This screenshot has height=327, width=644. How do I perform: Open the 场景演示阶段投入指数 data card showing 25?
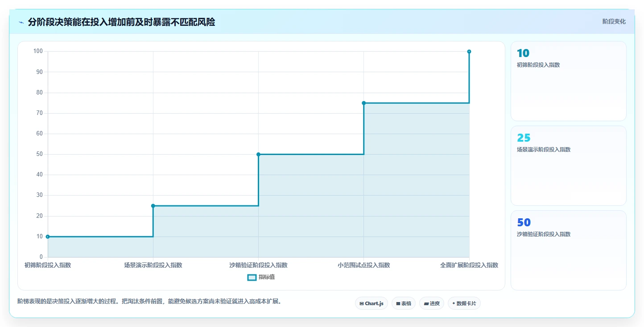[x=569, y=166]
